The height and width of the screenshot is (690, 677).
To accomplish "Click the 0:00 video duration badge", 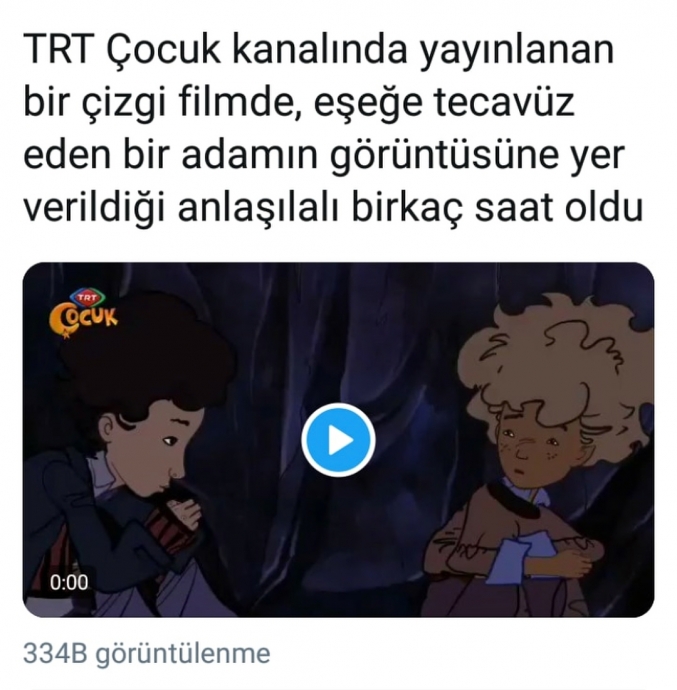I will point(69,582).
